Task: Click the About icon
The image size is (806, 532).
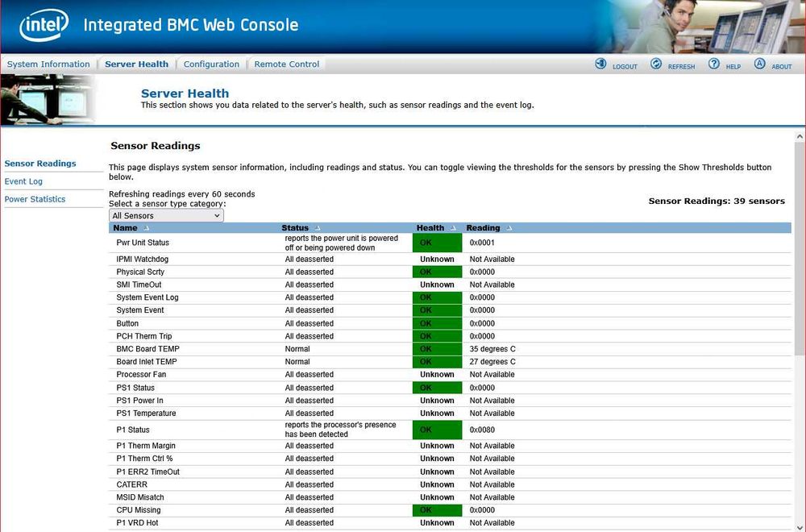Action: point(760,64)
